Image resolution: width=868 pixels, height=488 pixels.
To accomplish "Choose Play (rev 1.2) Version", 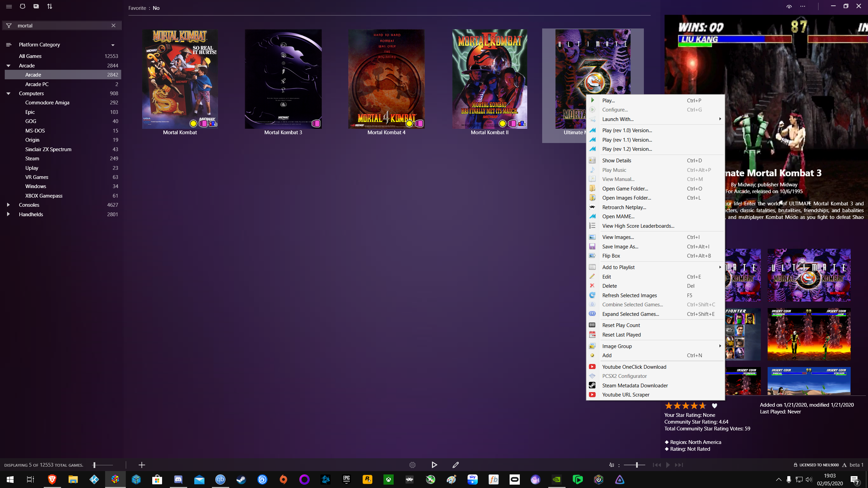I will [655, 149].
